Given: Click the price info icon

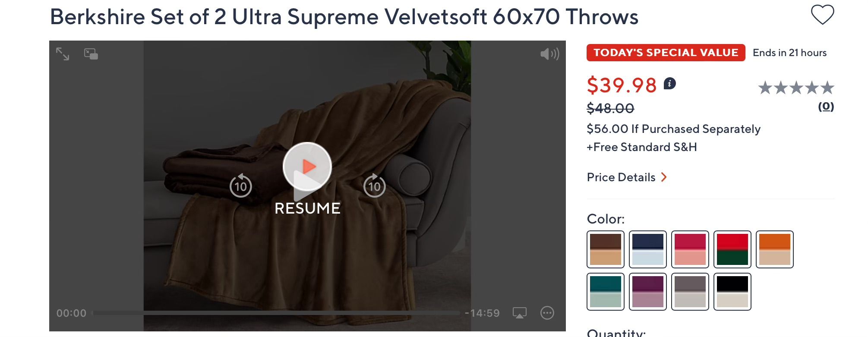Looking at the screenshot, I should (669, 83).
